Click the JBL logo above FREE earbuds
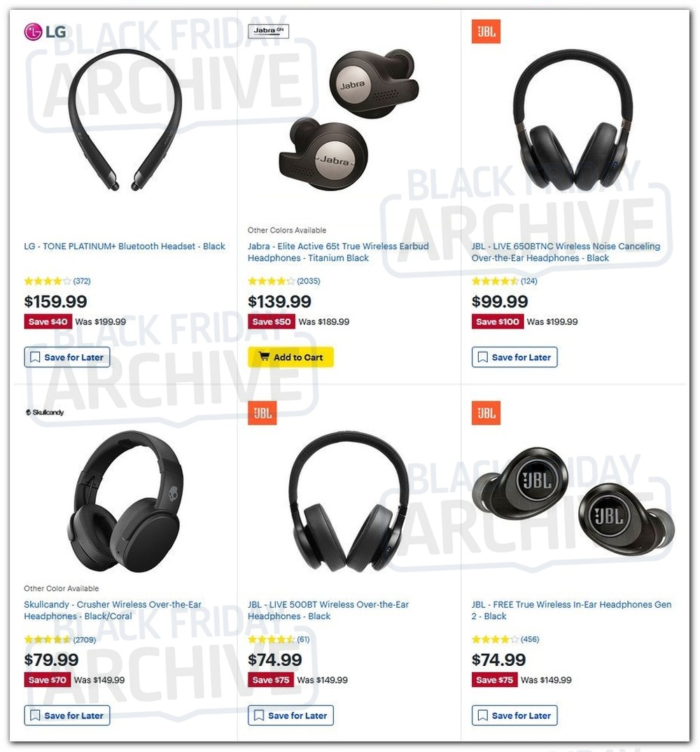Viewport: 700px width, 752px height. click(x=486, y=413)
